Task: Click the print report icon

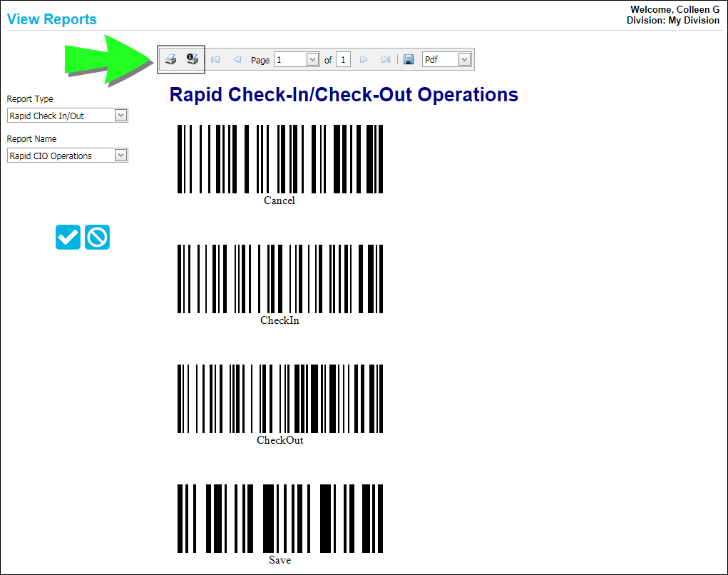Action: pyautogui.click(x=170, y=59)
